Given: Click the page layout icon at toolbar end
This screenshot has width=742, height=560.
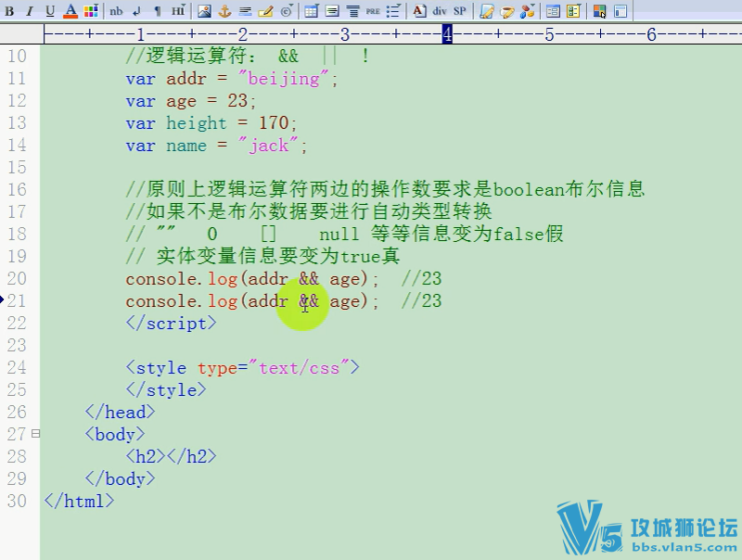Looking at the screenshot, I should click(620, 11).
